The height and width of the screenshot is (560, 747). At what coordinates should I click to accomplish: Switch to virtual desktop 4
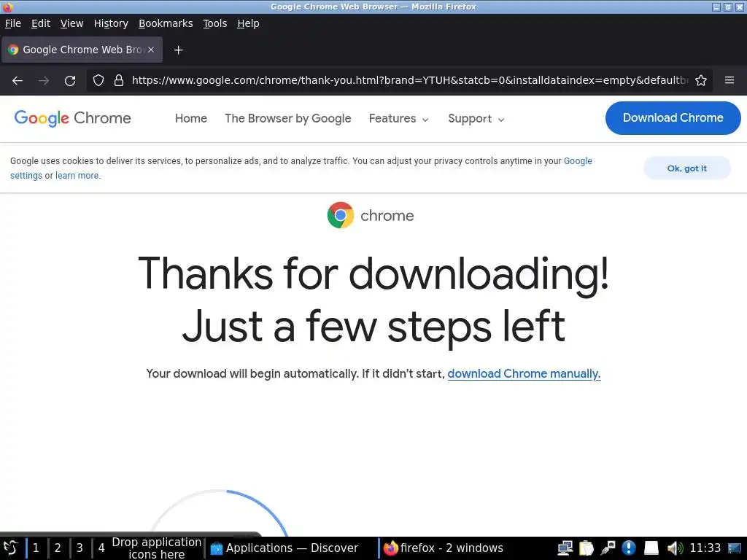(x=101, y=548)
